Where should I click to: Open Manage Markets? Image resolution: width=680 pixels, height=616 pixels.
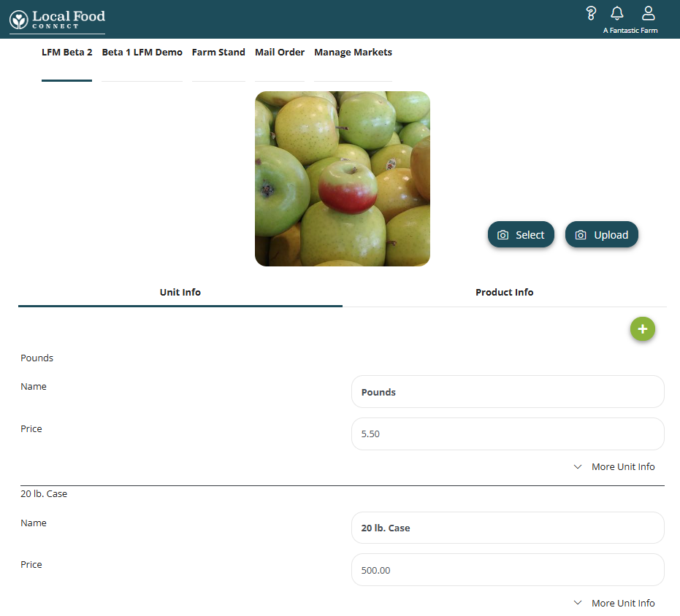click(353, 53)
